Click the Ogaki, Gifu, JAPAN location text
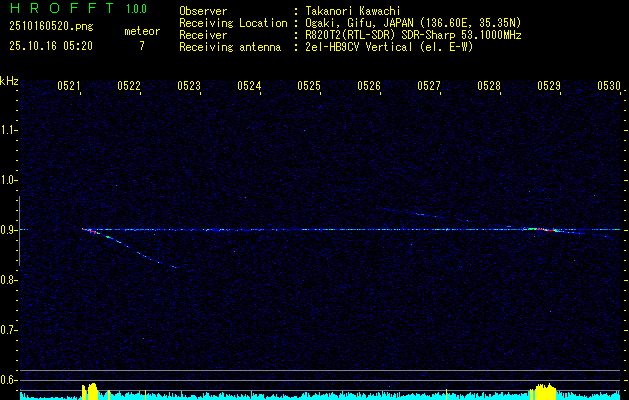 pyautogui.click(x=411, y=23)
